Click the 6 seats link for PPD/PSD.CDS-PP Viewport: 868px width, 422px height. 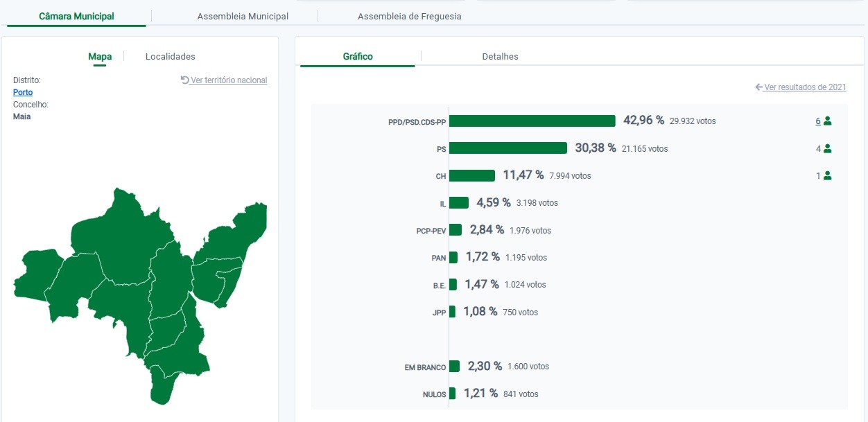point(818,121)
